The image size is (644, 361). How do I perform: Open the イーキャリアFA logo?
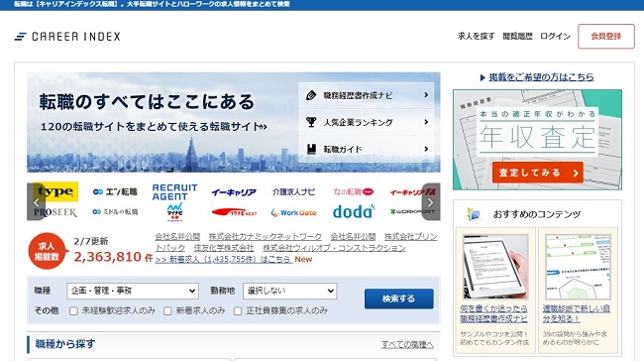pos(412,192)
